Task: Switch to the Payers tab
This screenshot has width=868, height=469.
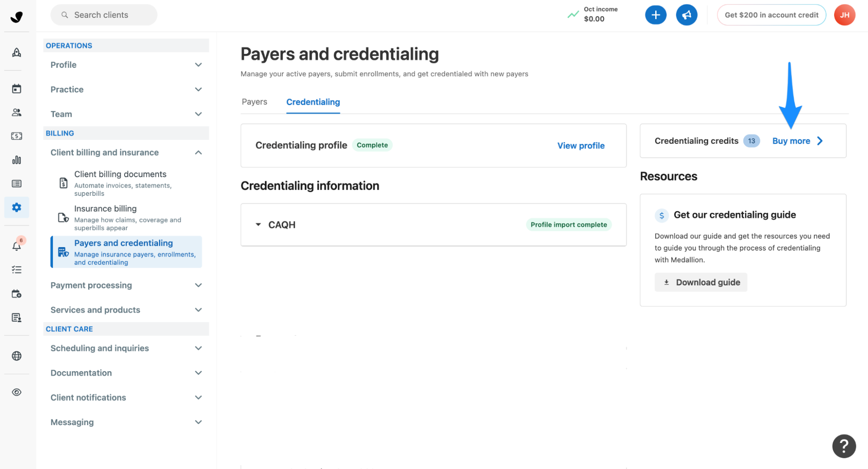Action: pos(254,102)
